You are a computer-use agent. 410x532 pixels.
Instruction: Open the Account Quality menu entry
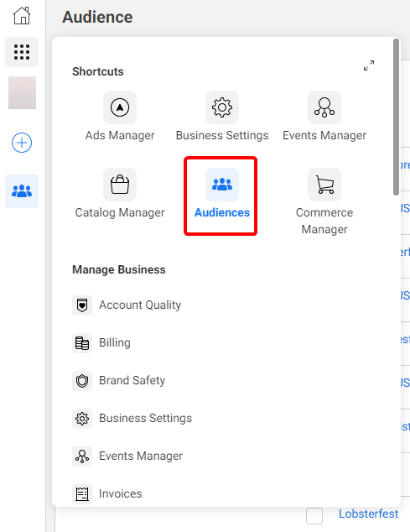click(x=140, y=305)
